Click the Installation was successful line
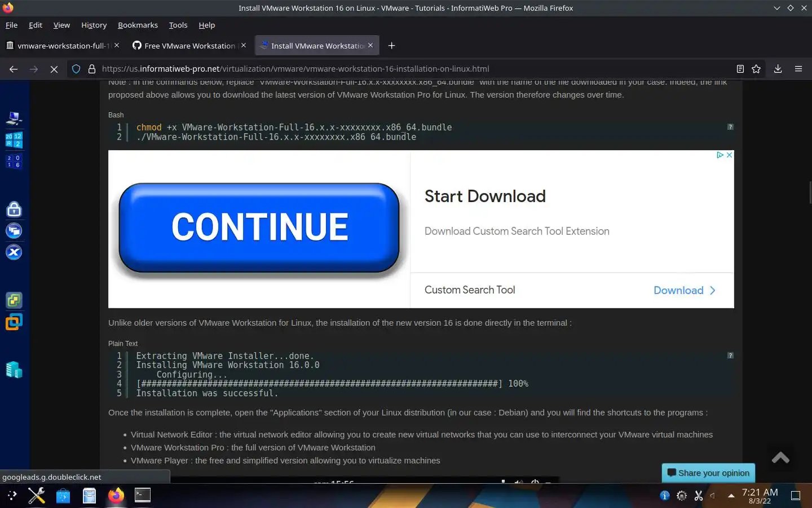Image resolution: width=812 pixels, height=508 pixels. coord(207,393)
